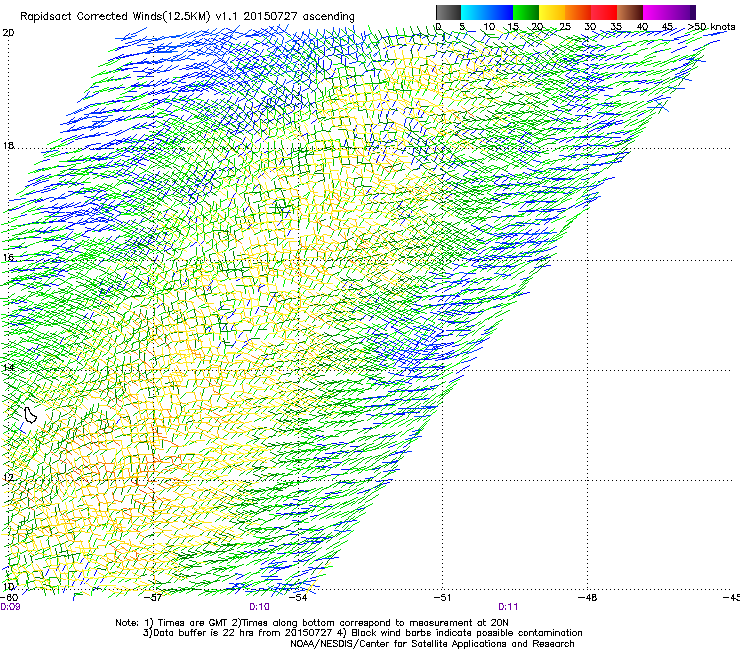This screenshot has width=740, height=650.
Task: Click the purple time label '0:10'
Action: tap(259, 607)
